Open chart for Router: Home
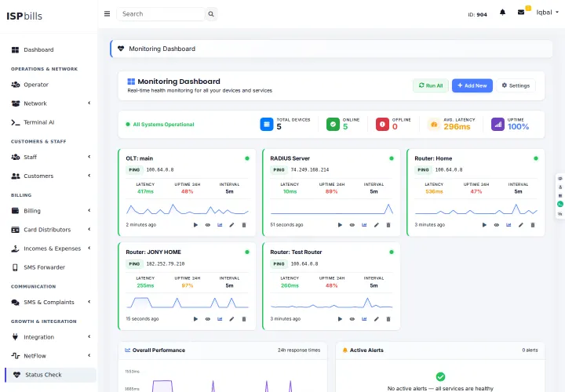This screenshot has width=565, height=392. tap(508, 225)
